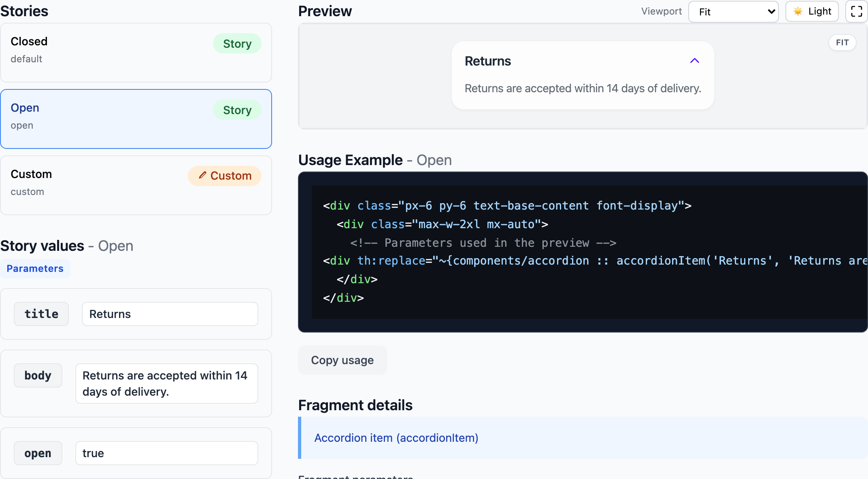The width and height of the screenshot is (868, 479).
Task: Expand the Fragment details section
Action: 355,405
